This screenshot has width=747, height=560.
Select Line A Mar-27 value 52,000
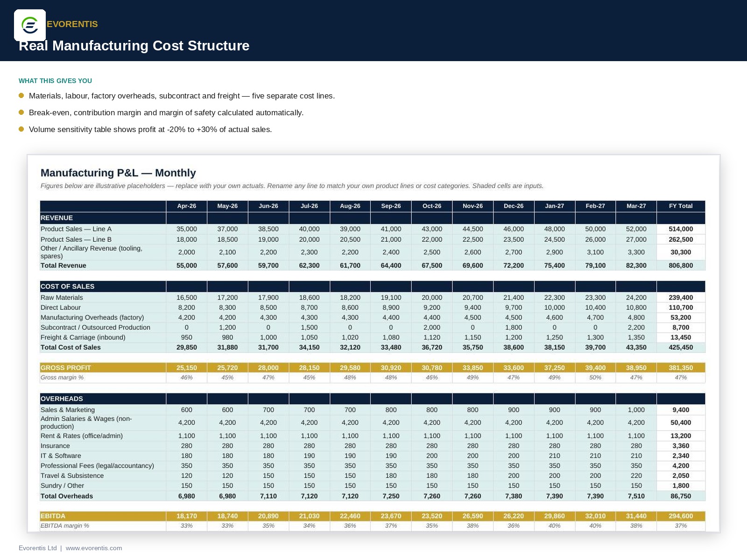point(636,229)
